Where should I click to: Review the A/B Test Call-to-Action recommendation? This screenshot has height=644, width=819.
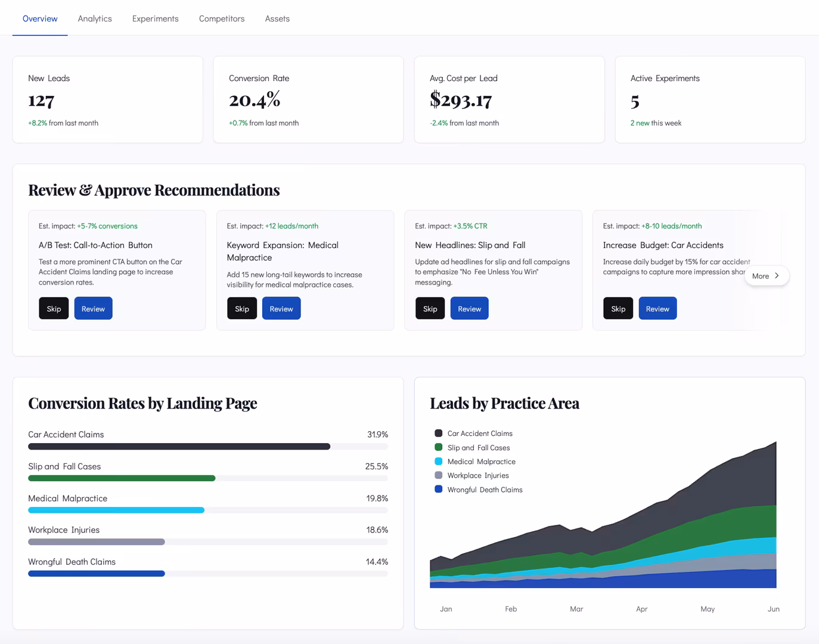point(93,308)
